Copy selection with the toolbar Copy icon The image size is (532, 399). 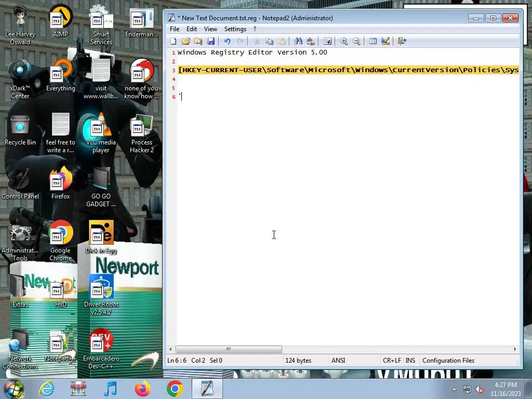270,42
